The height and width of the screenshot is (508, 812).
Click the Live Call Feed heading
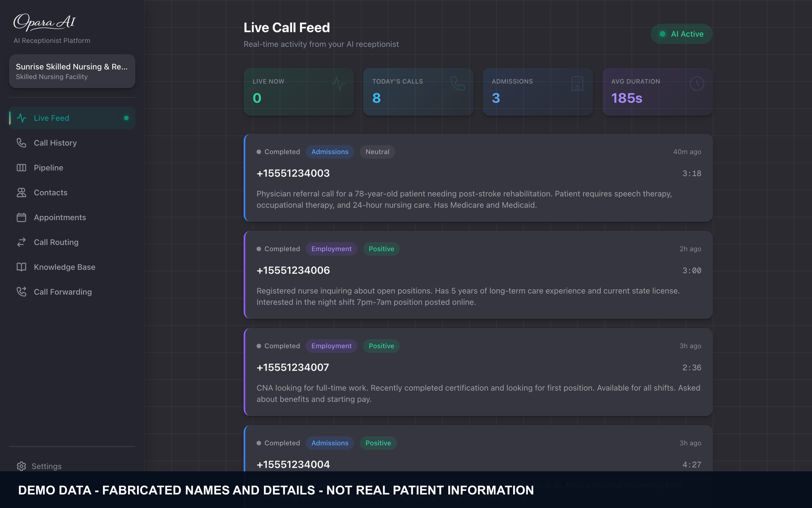click(x=286, y=28)
